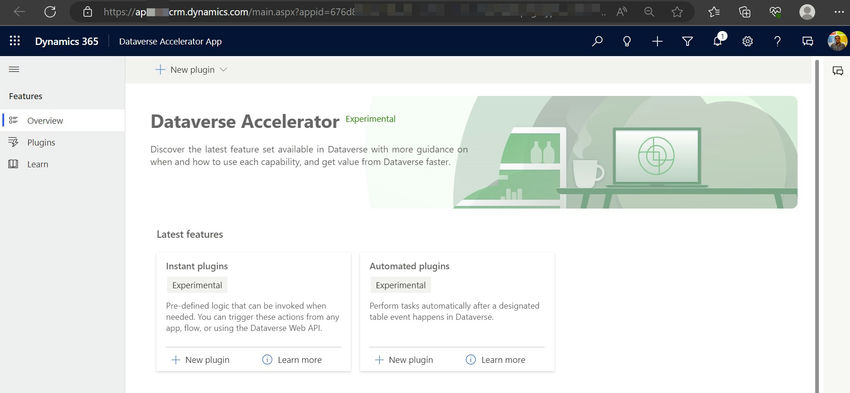Open the Dynamics 365 app launcher grid
Screen dimensions: 850x393
pos(15,41)
